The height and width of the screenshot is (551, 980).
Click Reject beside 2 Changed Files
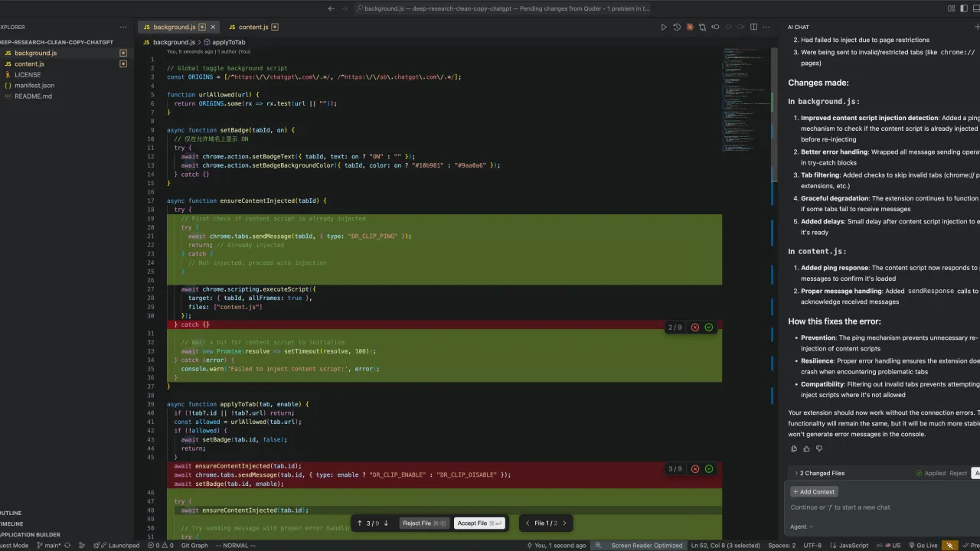coord(958,473)
